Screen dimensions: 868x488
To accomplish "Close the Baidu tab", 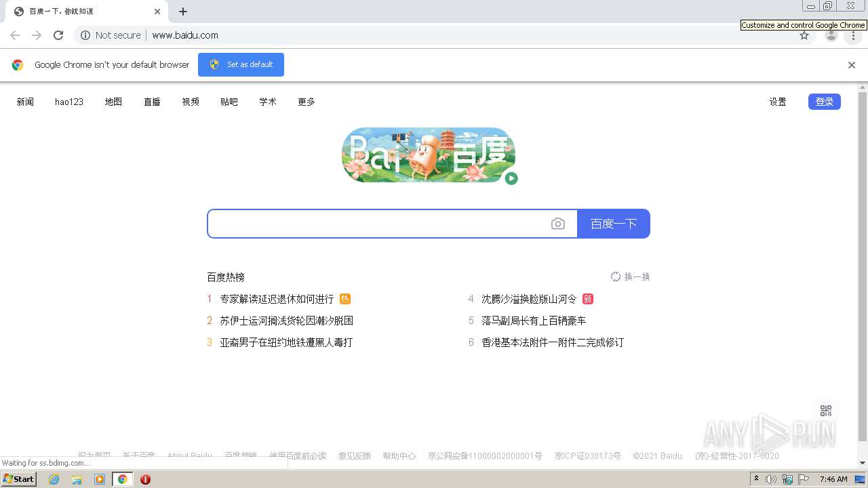I will point(157,12).
